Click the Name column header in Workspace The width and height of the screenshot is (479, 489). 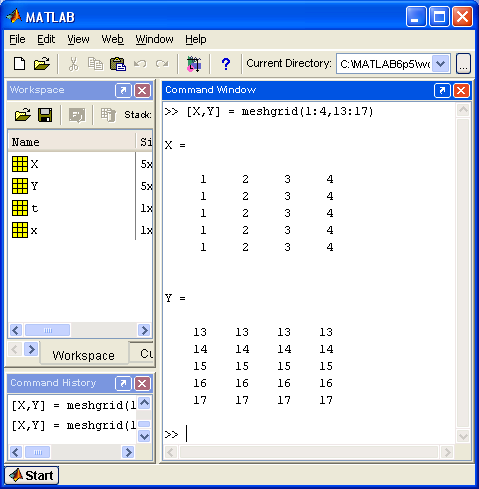click(x=72, y=142)
